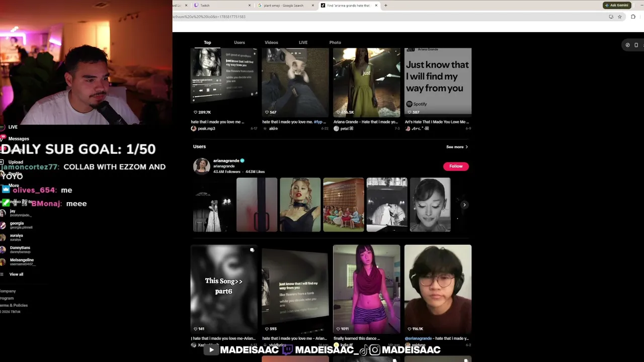Open arianagrande profile avatar

click(x=201, y=166)
